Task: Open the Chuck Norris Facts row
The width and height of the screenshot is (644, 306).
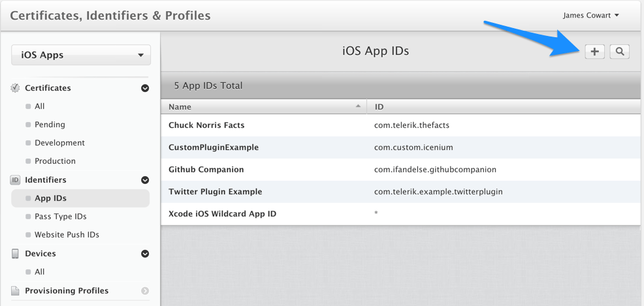Action: click(x=400, y=125)
